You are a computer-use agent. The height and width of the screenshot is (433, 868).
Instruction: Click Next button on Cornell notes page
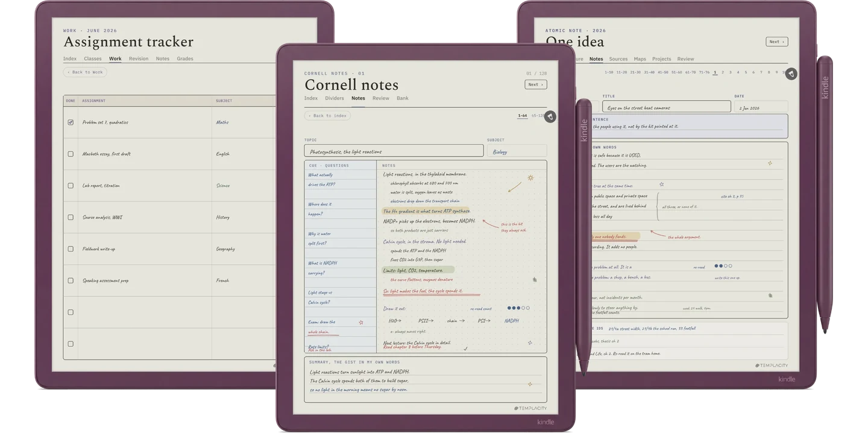(536, 84)
